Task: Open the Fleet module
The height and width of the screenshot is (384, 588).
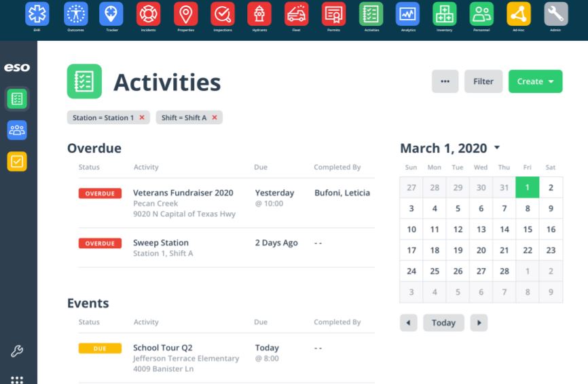Action: 296,14
